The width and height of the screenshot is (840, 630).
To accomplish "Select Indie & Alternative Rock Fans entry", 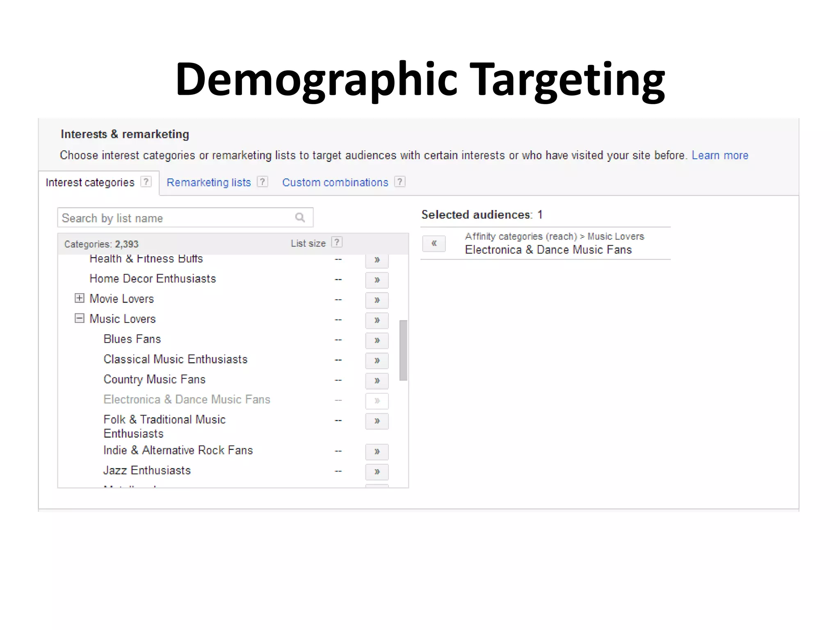I will coord(178,450).
